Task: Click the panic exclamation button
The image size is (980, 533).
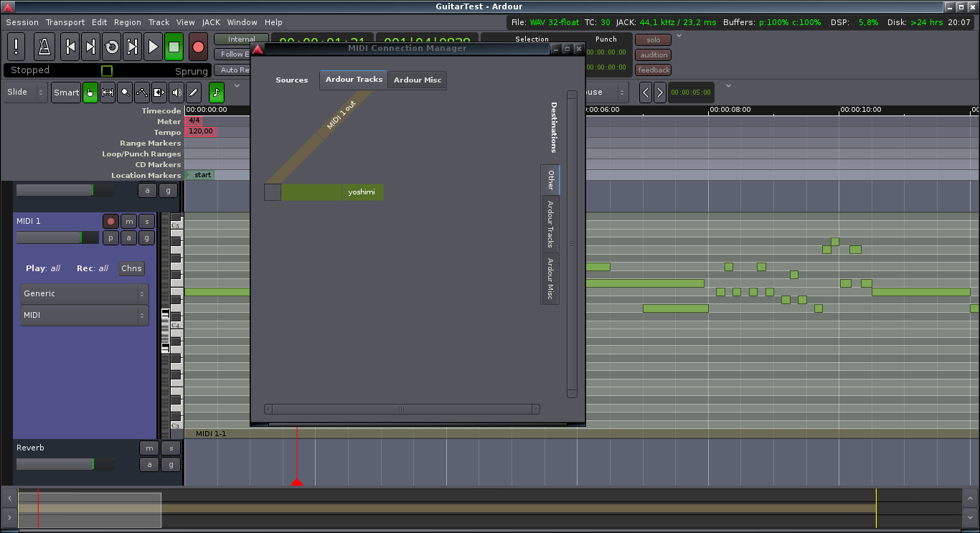Action: (x=16, y=47)
